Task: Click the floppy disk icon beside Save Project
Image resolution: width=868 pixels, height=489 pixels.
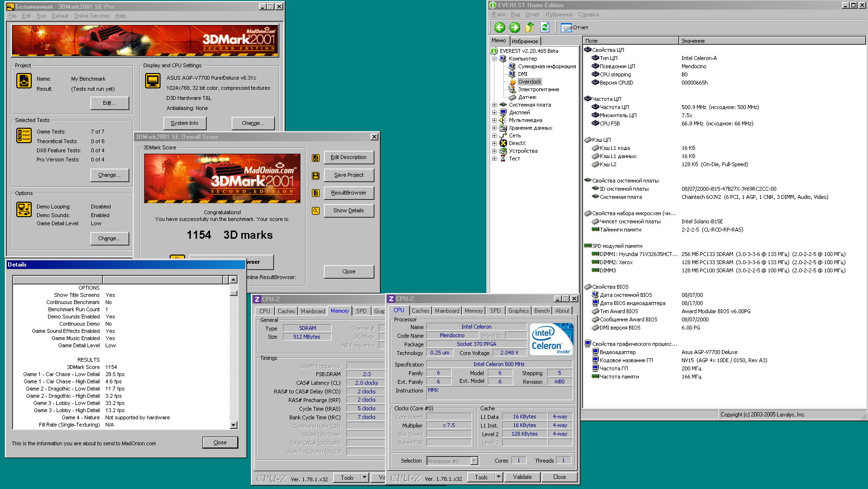Action: (316, 176)
